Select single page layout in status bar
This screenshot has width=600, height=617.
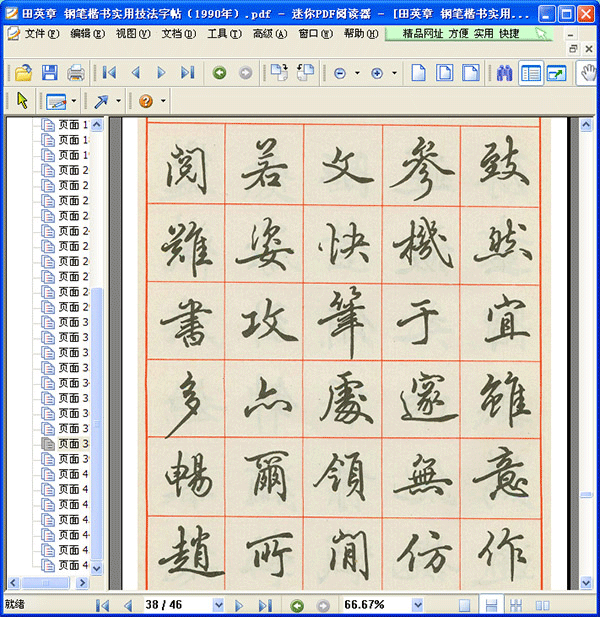[x=465, y=605]
